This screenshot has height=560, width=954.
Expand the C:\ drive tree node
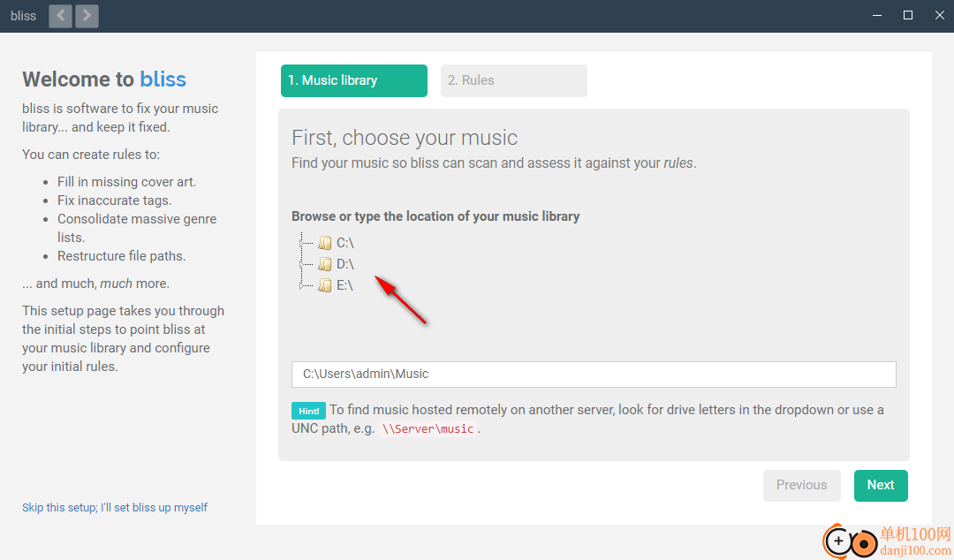[x=301, y=244]
